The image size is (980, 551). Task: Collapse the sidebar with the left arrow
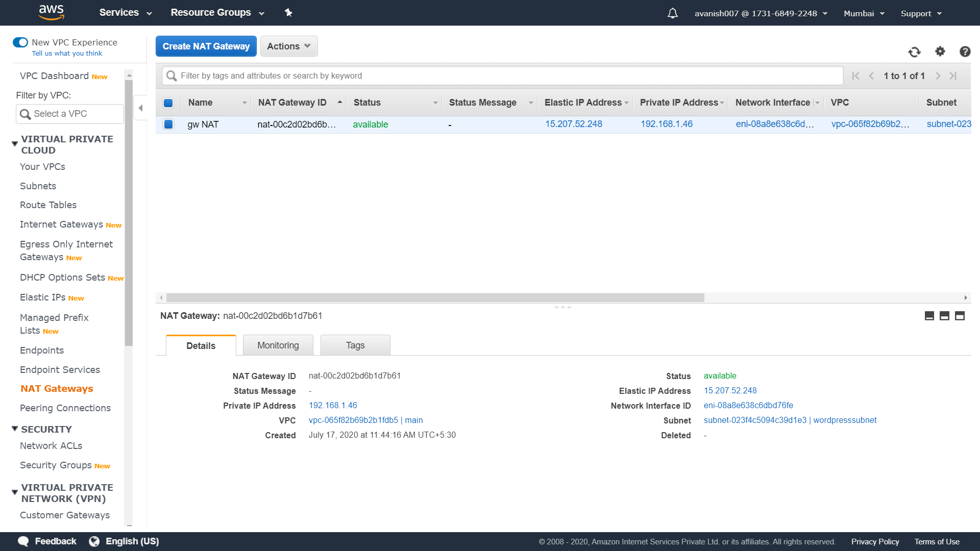[140, 108]
